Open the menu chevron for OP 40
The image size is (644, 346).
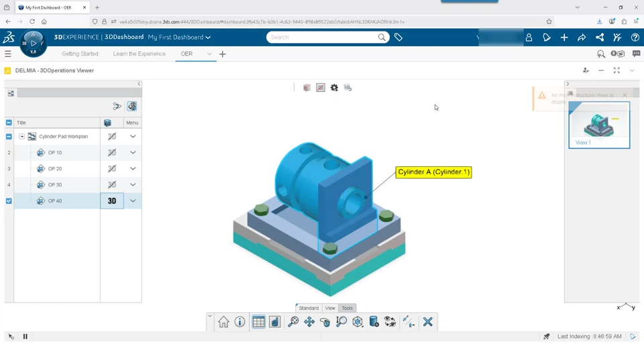coord(133,200)
